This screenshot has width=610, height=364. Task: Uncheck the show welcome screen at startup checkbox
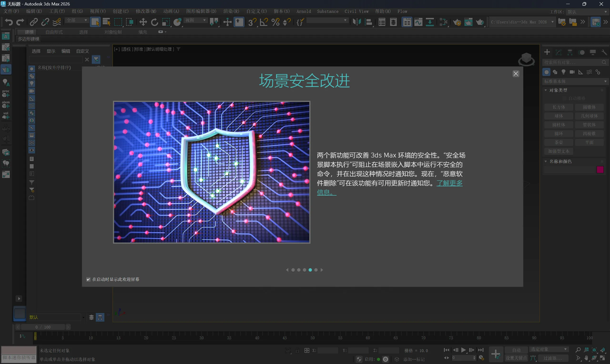coord(88,279)
